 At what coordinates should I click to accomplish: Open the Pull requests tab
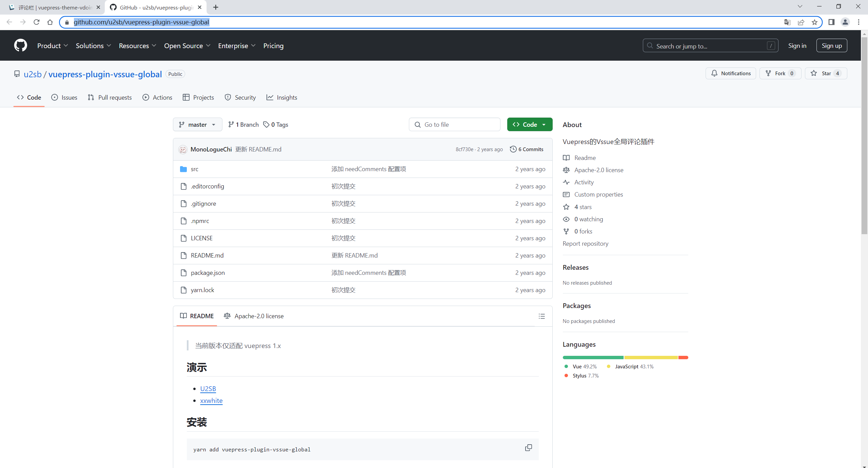coord(110,98)
